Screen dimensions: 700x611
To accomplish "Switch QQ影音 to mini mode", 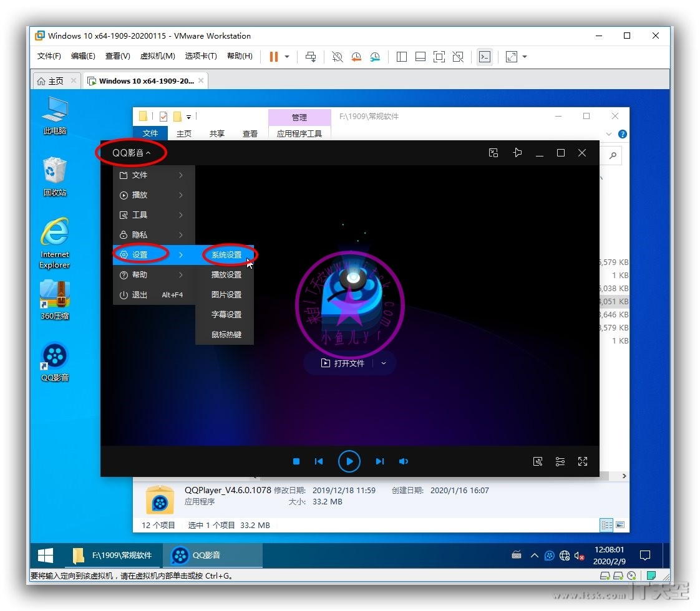I will pos(493,153).
